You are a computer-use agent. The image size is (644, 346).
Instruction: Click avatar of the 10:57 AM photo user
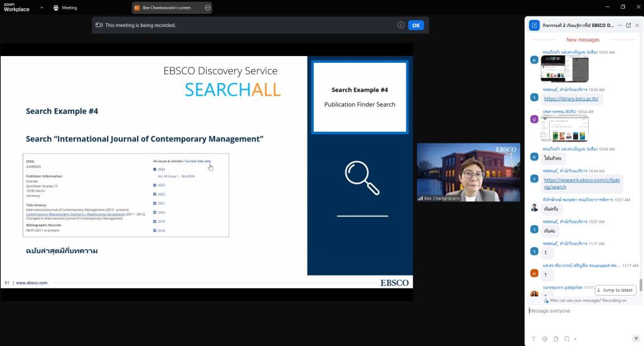(534, 208)
